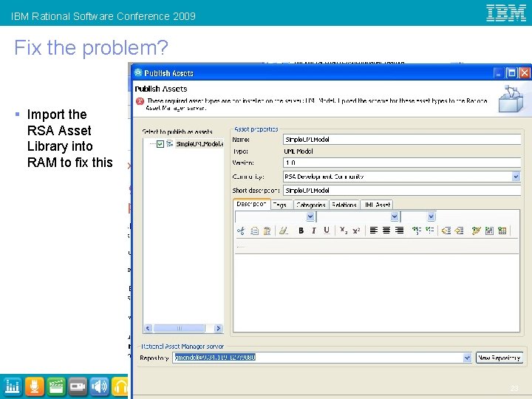532x399 pixels.
Task: Insert bulleted list
Action: 429,231
